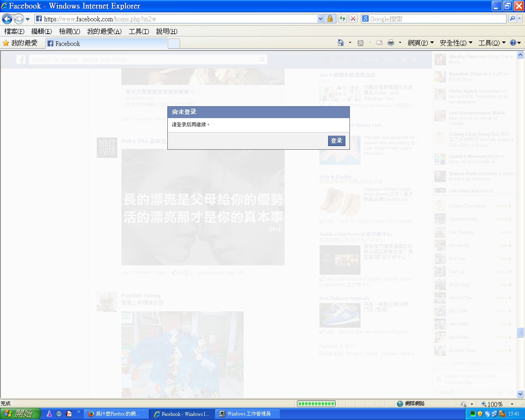Open the 我的最愛 favorites star button
Screen dimensions: 525x420
coord(20,43)
